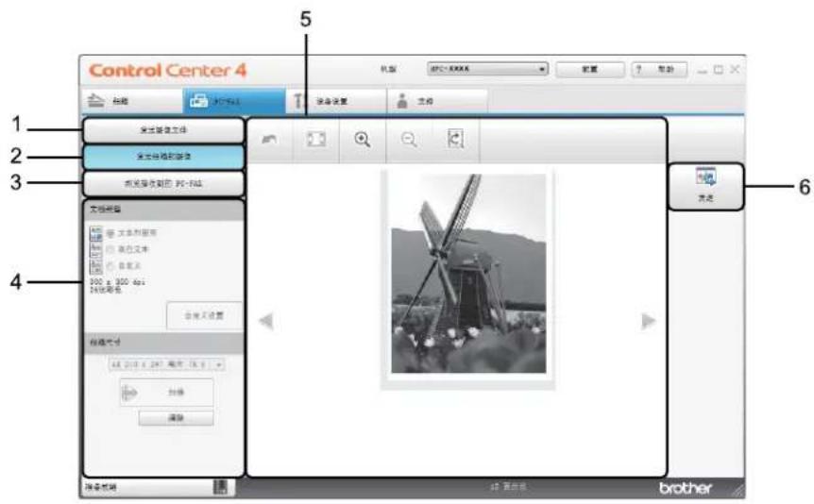Select the monochrome text radio button
Viewport: 814px width, 504px height.
(x=110, y=250)
